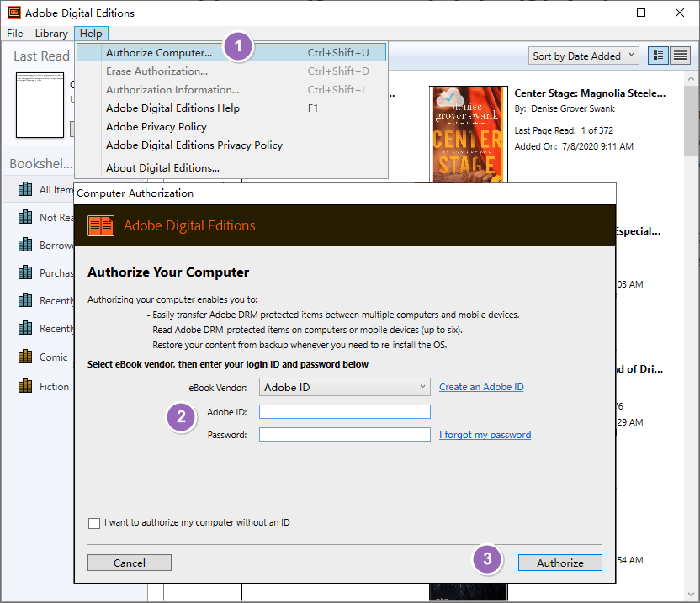Select the Borrowed bookshelf icon

(25, 245)
